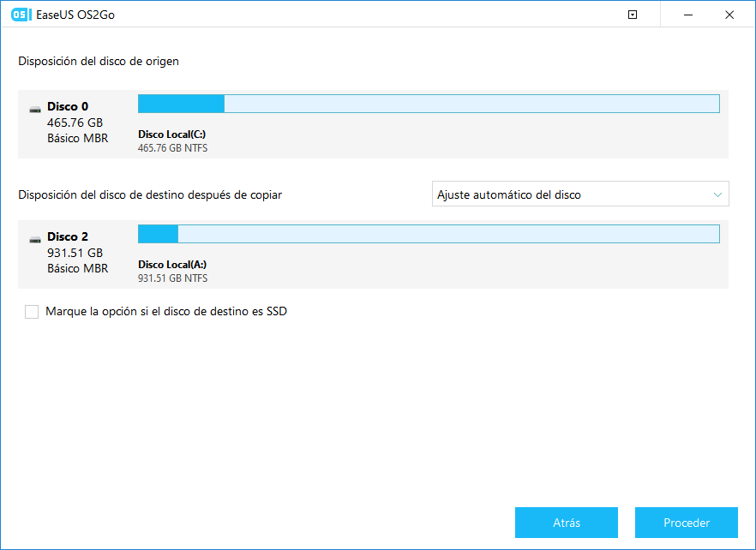
Task: Click the Atrás button
Action: pos(566,523)
